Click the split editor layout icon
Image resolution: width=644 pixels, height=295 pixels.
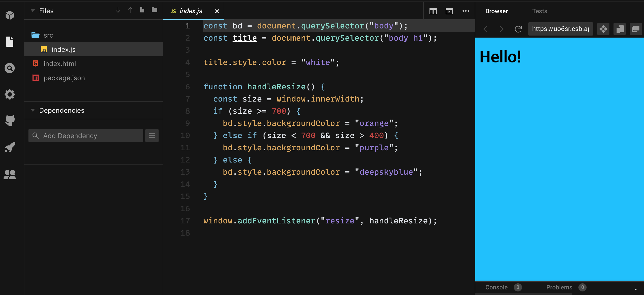click(433, 11)
